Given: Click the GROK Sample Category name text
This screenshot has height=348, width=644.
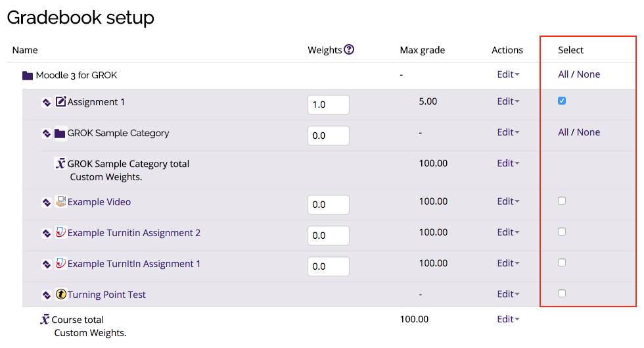Looking at the screenshot, I should click(118, 134).
